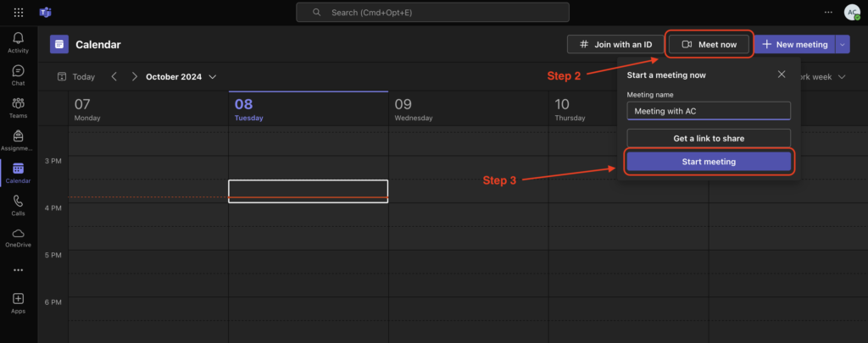The width and height of the screenshot is (868, 343).
Task: Click the Start meeting button
Action: [x=709, y=162]
